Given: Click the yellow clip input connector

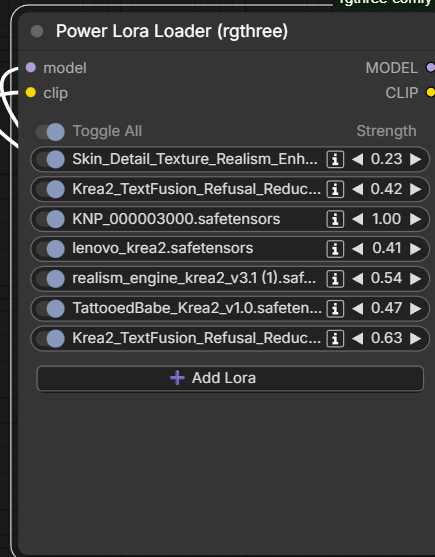Looking at the screenshot, I should pos(31,92).
